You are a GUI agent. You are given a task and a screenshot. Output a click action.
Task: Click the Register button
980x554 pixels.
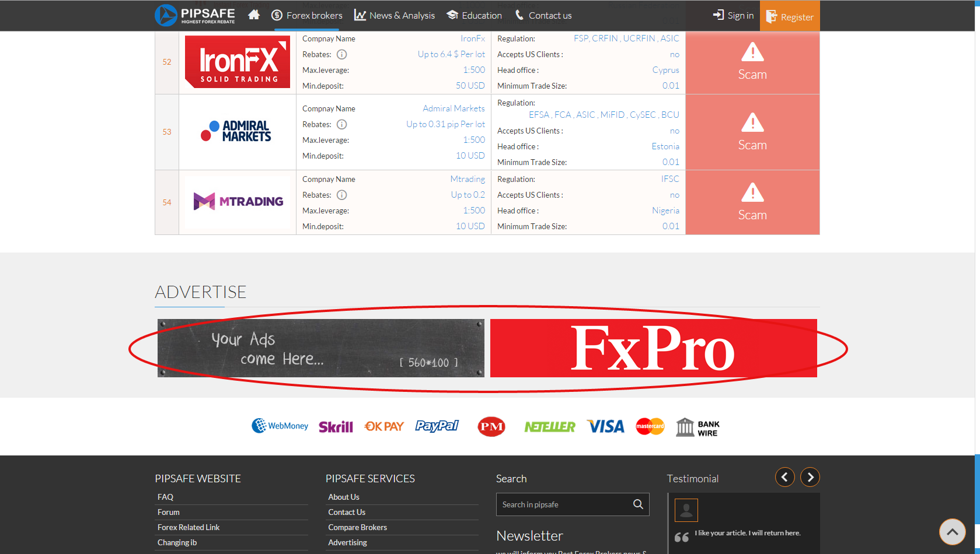tap(790, 16)
